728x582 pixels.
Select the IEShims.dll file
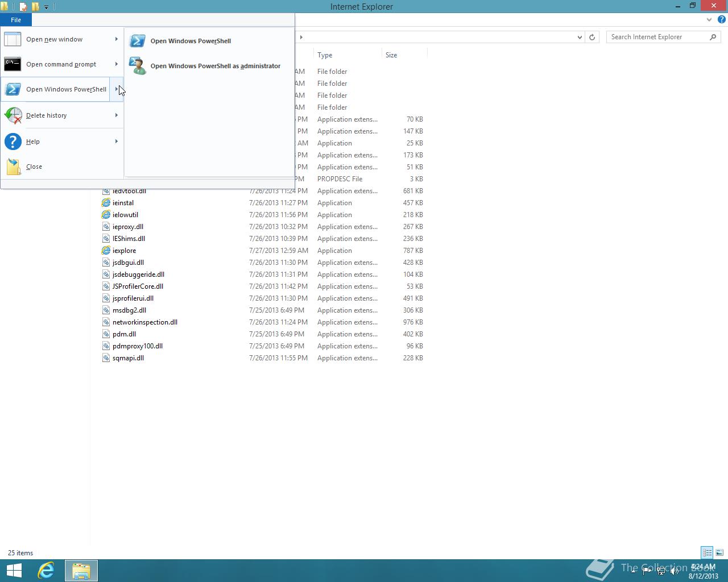[x=129, y=239]
